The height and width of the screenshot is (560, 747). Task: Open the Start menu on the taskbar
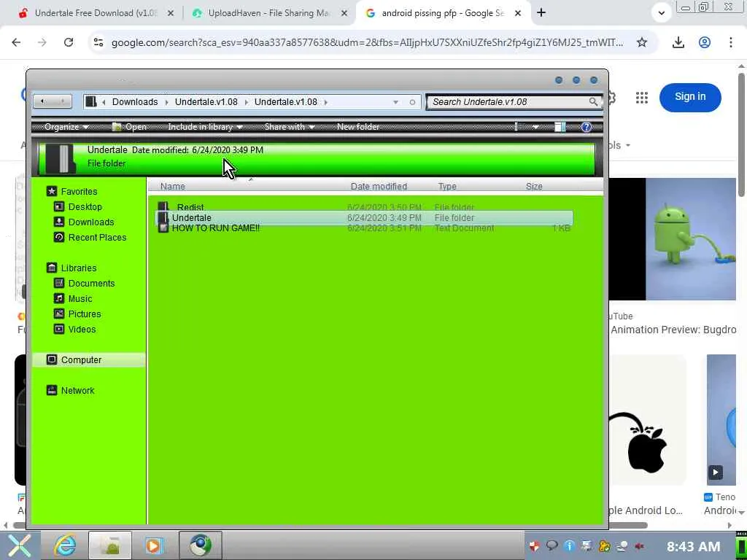19,545
